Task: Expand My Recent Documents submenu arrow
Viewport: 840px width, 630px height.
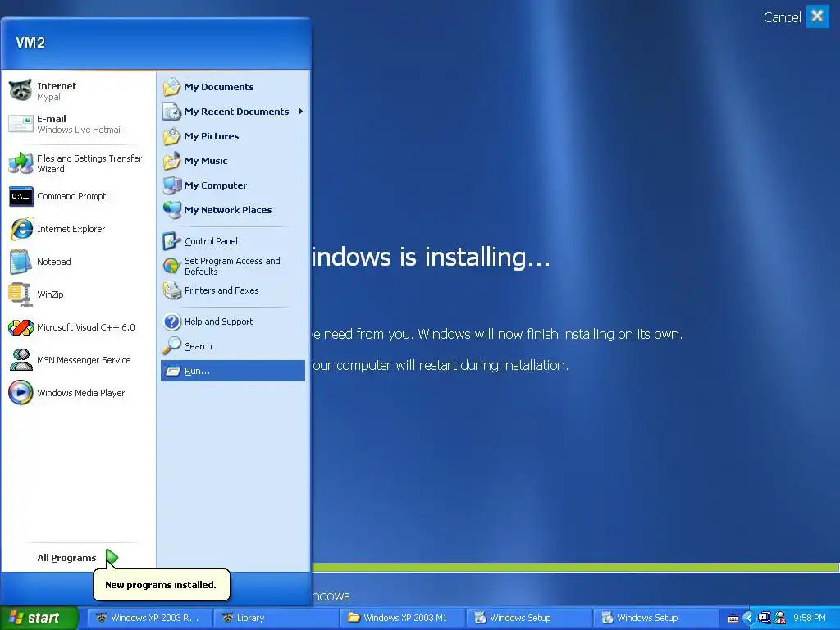Action: pyautogui.click(x=301, y=112)
